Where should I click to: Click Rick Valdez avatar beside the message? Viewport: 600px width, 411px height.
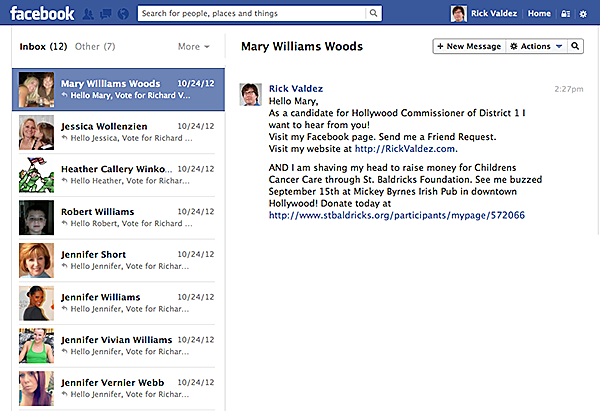coord(251,94)
